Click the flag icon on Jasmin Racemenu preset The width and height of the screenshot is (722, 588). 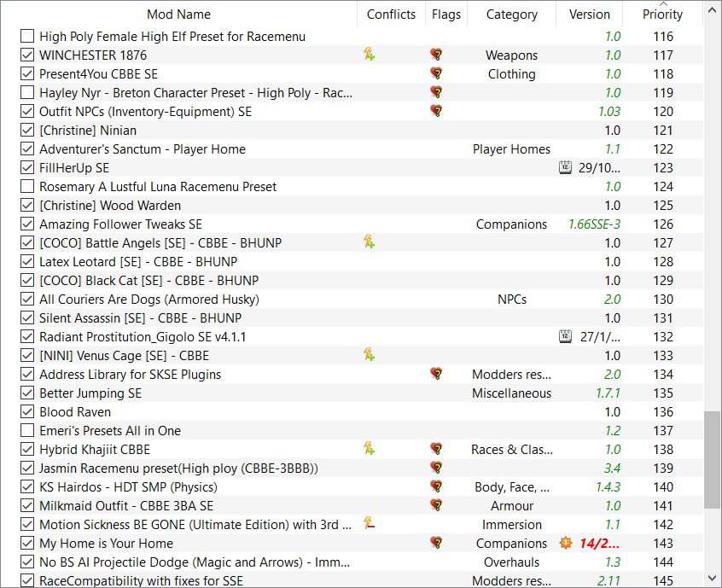pyautogui.click(x=436, y=469)
